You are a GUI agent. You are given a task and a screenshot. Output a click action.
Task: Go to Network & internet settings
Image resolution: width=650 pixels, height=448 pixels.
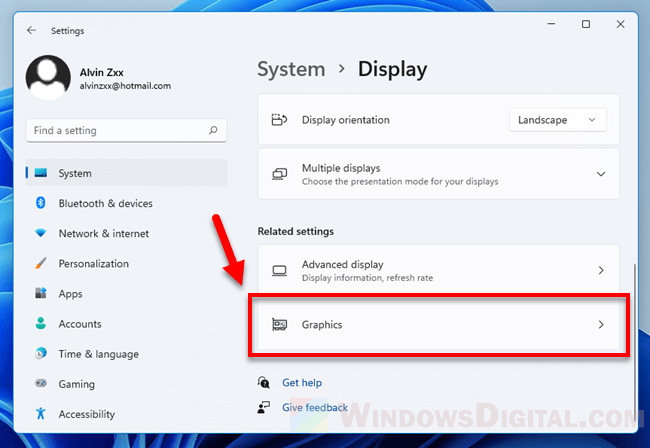pos(126,233)
